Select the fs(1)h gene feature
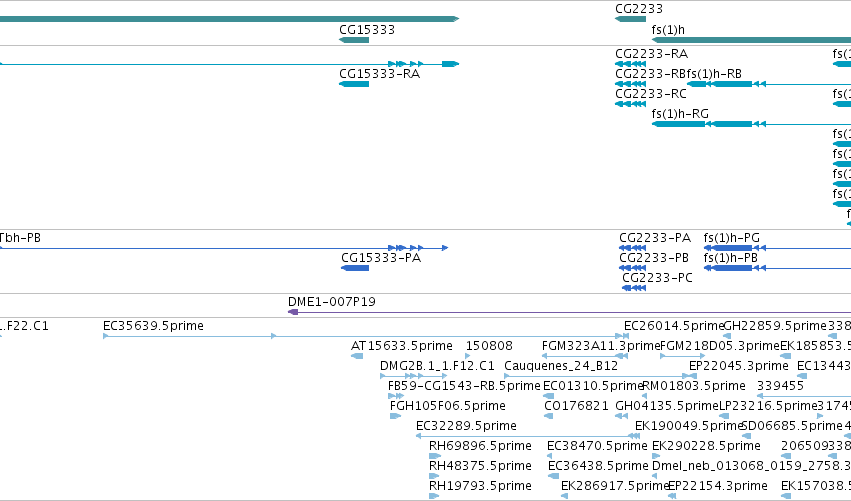This screenshot has height=501, width=851. pos(751,40)
